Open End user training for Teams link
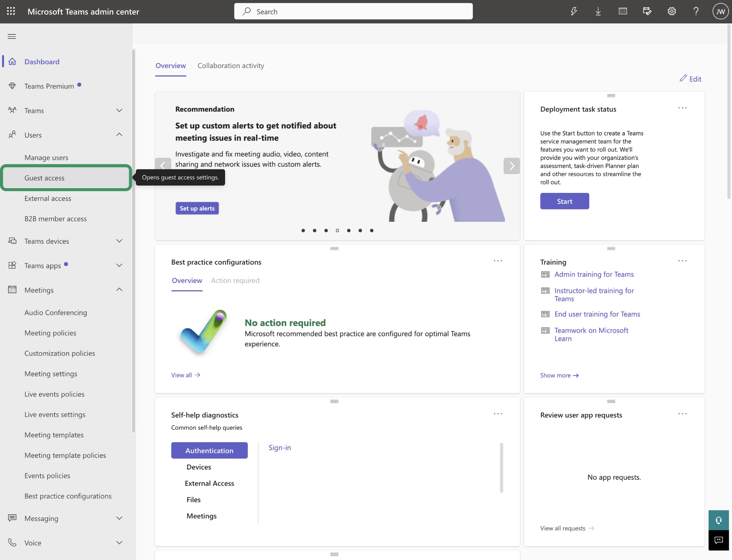This screenshot has height=560, width=732. pos(597,314)
